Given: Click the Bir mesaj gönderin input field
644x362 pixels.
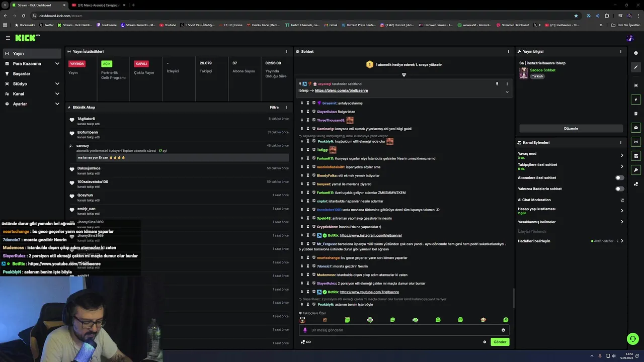Looking at the screenshot, I should [x=404, y=330].
